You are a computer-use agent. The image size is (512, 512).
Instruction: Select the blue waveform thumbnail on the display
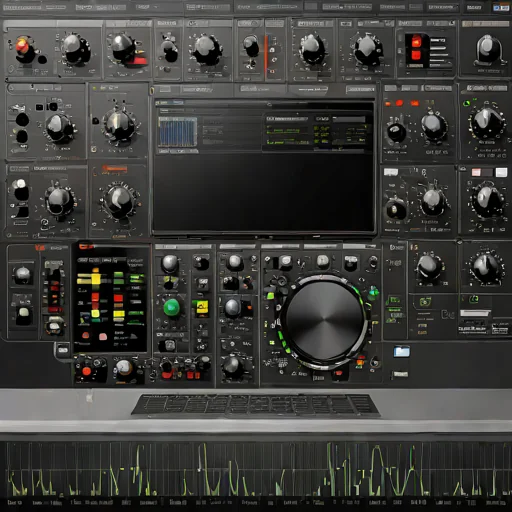pyautogui.click(x=178, y=132)
